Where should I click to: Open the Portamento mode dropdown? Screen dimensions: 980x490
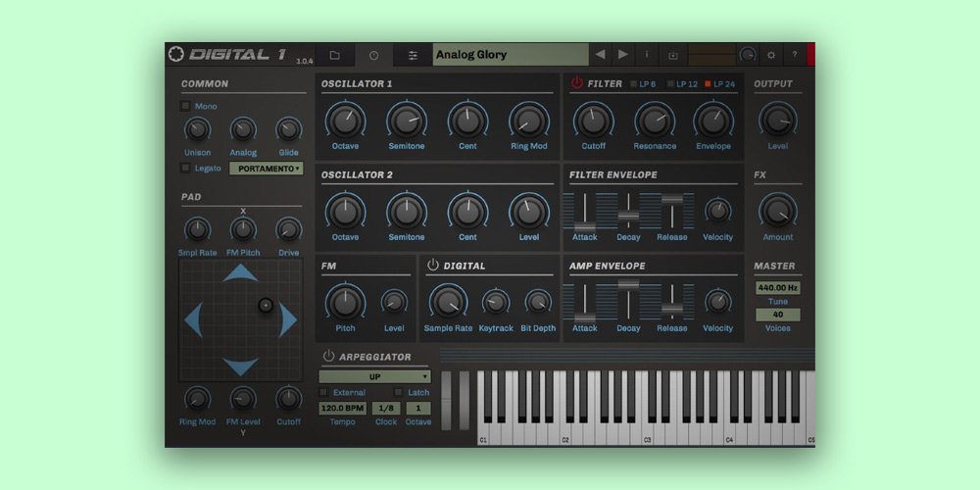pyautogui.click(x=267, y=169)
